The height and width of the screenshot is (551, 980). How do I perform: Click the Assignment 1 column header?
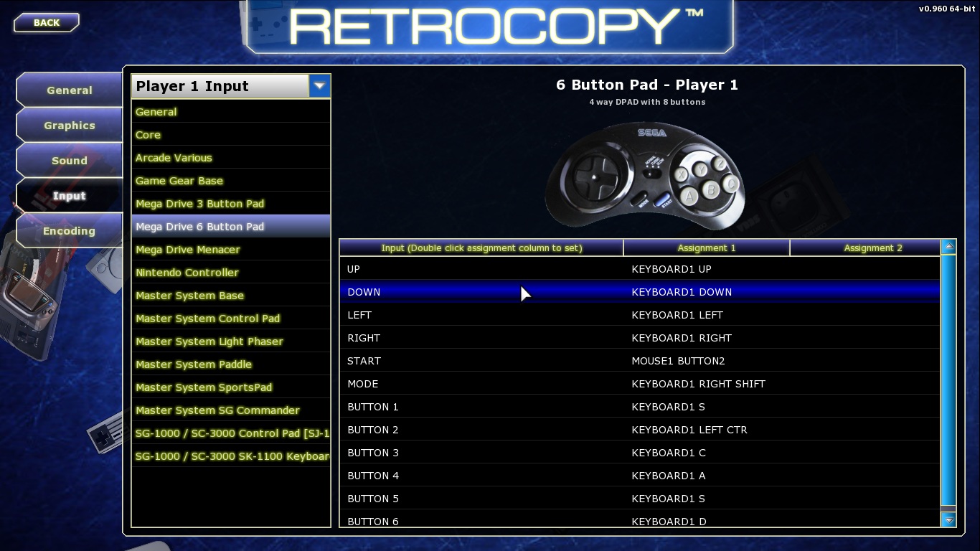coord(706,248)
